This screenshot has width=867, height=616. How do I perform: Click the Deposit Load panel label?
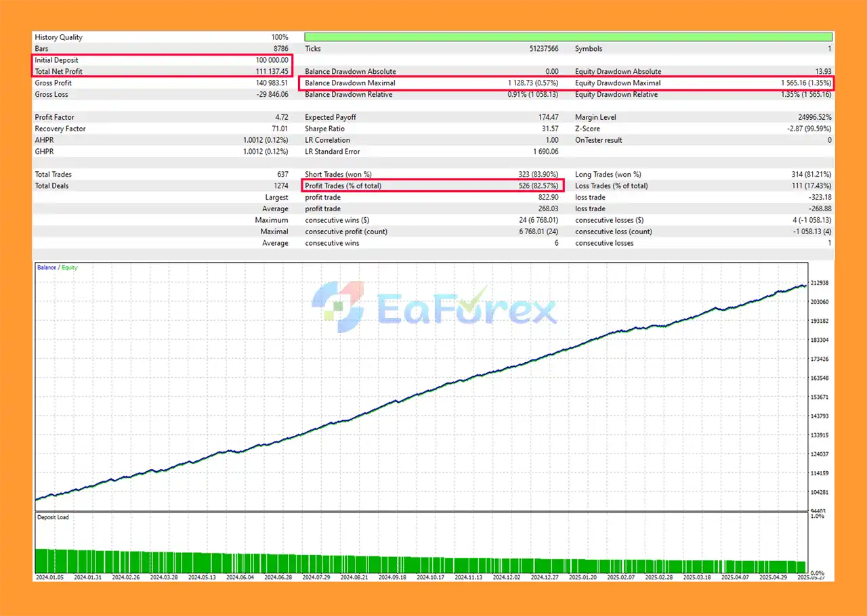click(52, 517)
